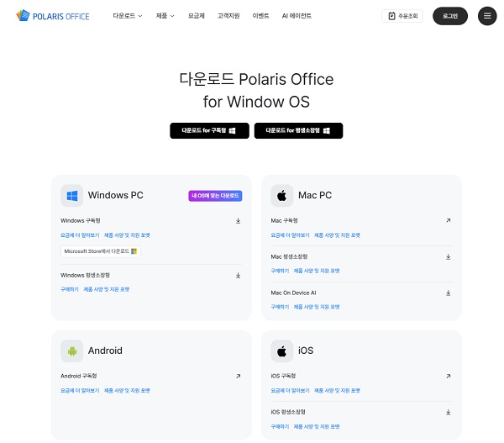Click the iOS apple icon

[x=282, y=351]
